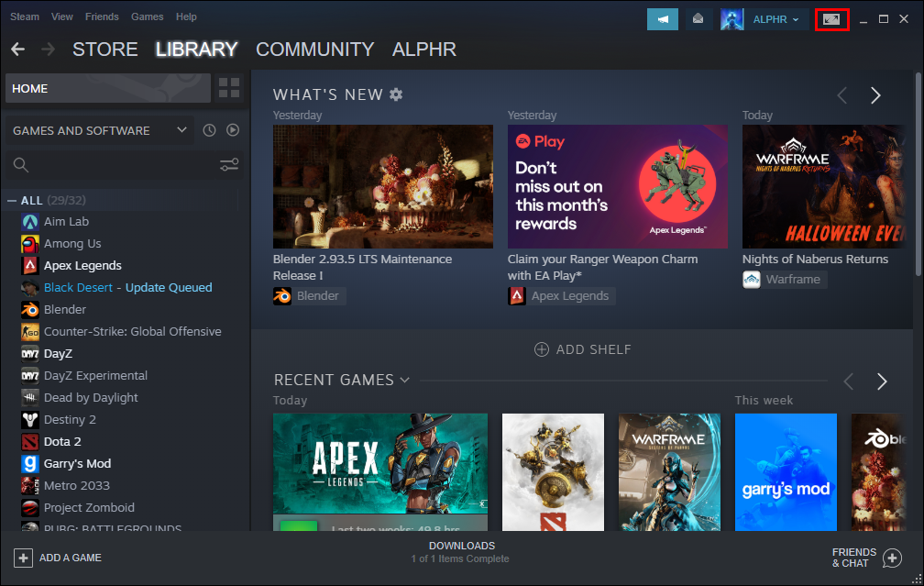Switch to the COMMUNITY tab
Viewport: 924px width, 586px height.
click(314, 49)
